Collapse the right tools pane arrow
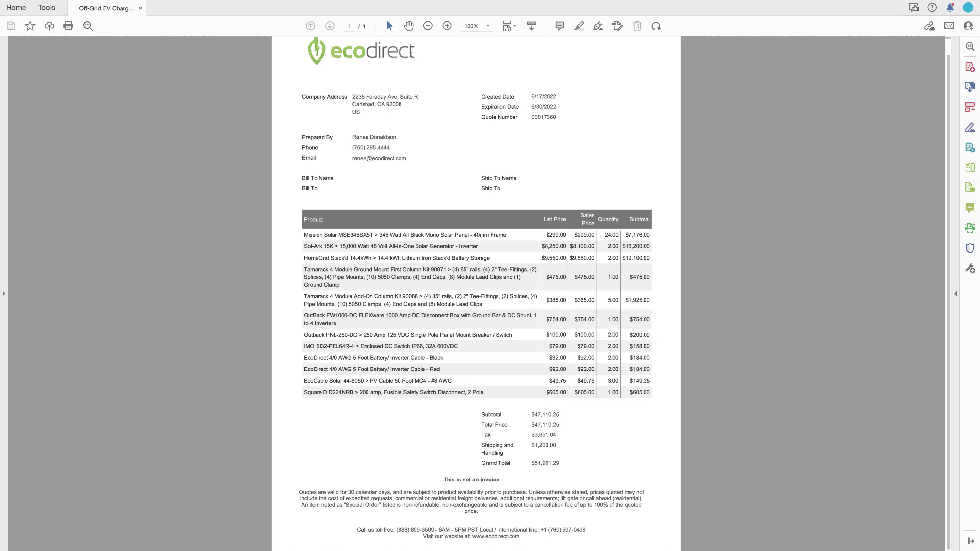The height and width of the screenshot is (551, 980). tap(955, 293)
